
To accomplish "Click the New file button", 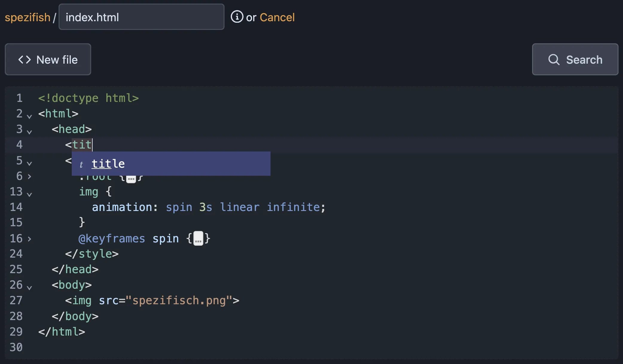I will click(48, 59).
